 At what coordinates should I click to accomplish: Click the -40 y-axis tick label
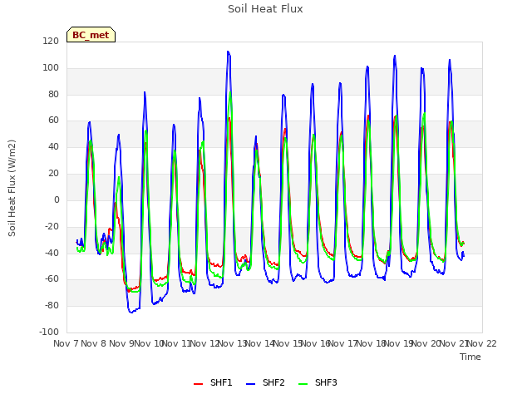coord(52,253)
